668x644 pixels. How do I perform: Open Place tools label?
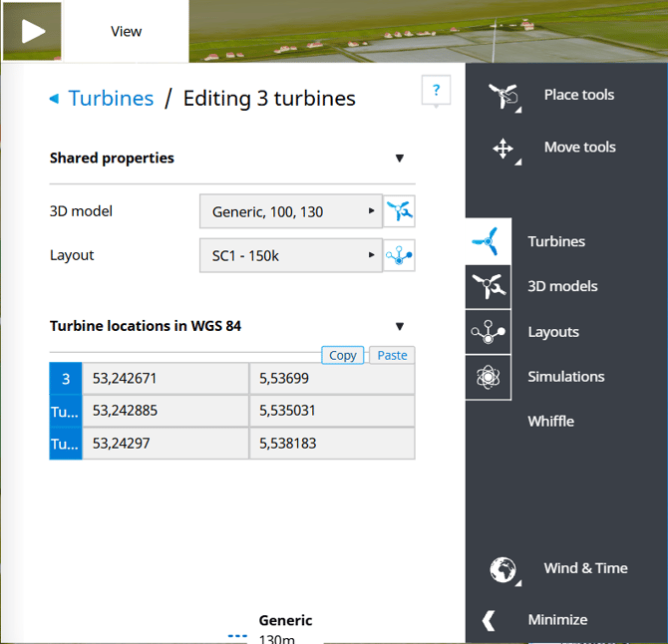(579, 95)
